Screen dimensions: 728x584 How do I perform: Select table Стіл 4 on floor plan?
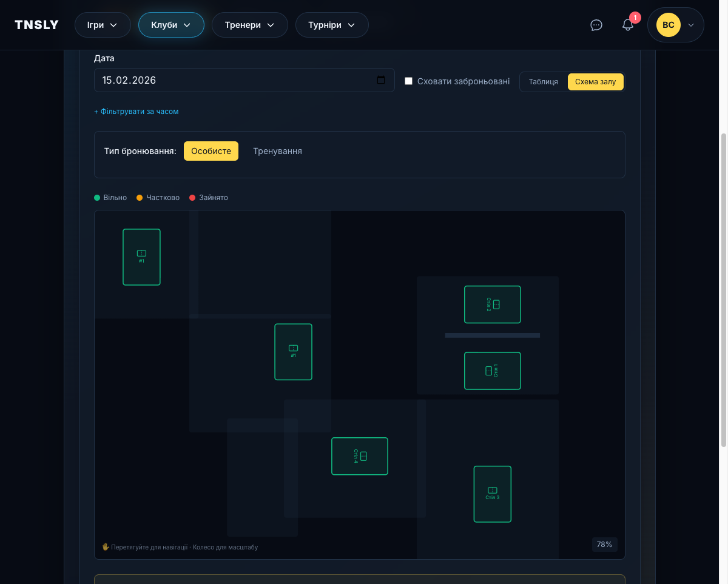[x=359, y=456]
